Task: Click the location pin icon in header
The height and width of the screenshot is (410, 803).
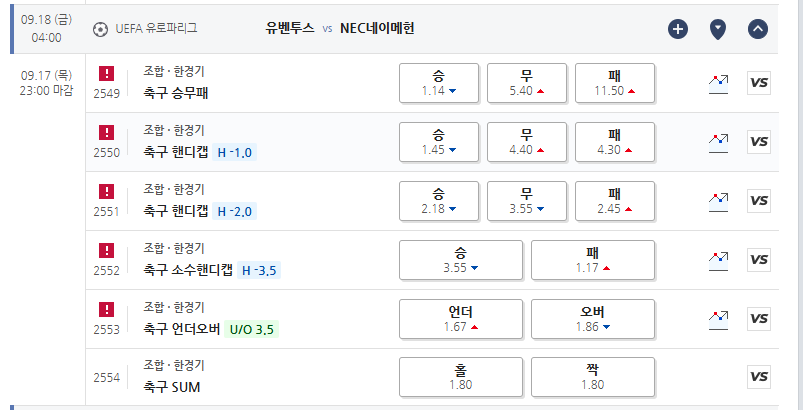Action: pyautogui.click(x=718, y=30)
